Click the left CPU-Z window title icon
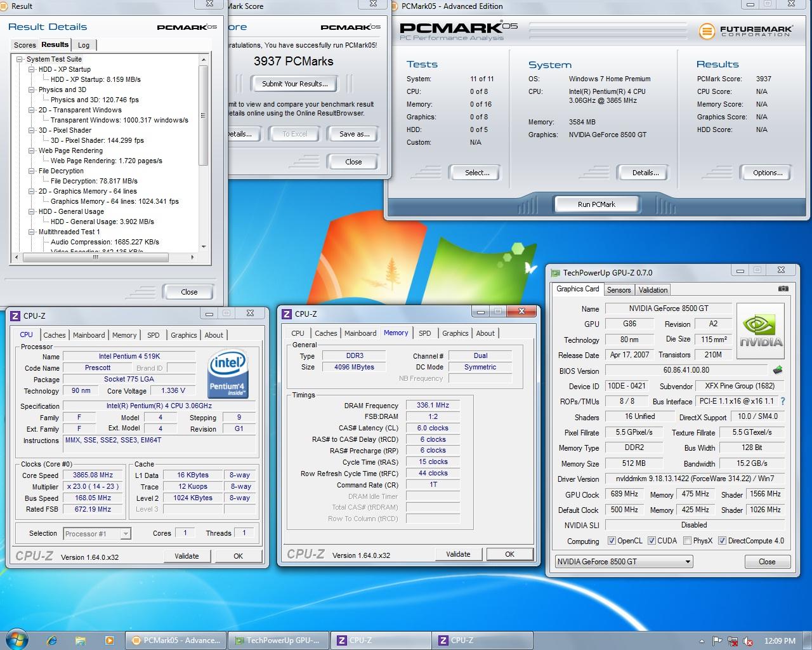812x650 pixels. [15, 315]
